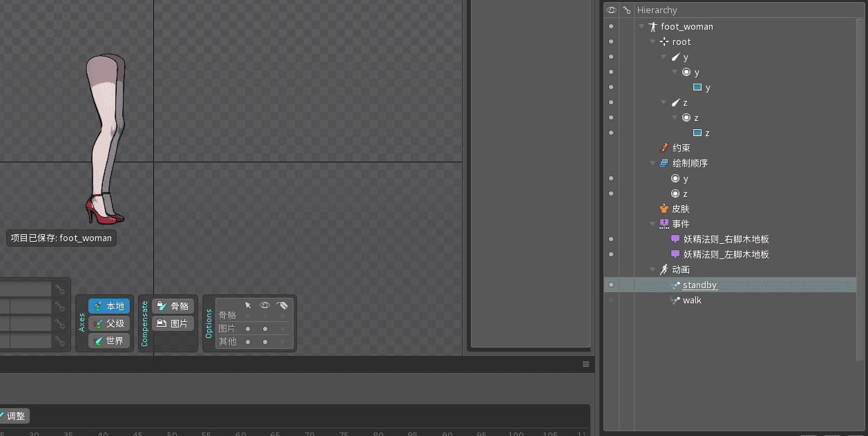Screen dimensions: 868x436
Task: Click the key icon on top transform row
Action: [x=61, y=290]
